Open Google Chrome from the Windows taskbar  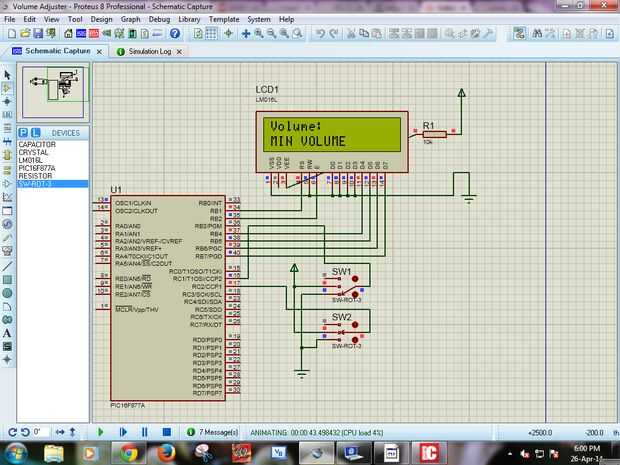pyautogui.click(x=130, y=453)
